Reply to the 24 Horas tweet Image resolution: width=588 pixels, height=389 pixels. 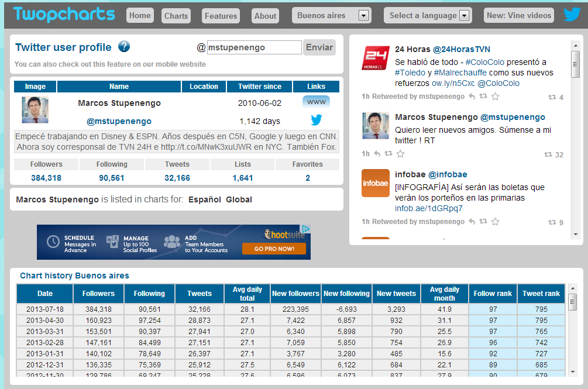point(472,97)
